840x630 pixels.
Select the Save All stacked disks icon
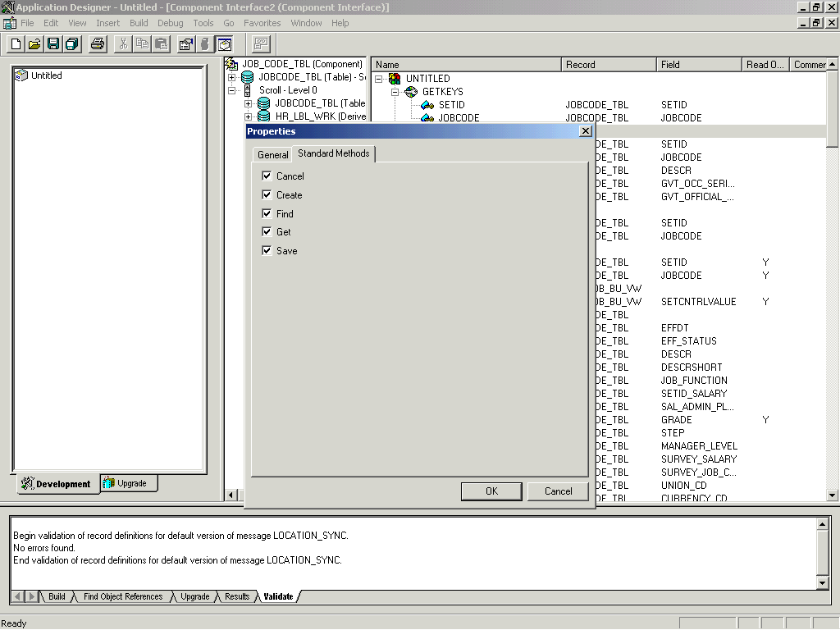click(73, 43)
